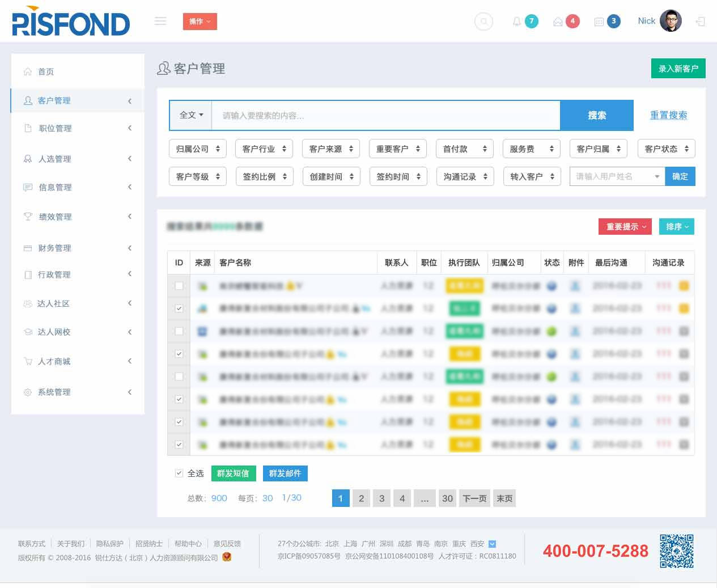Scan the QR code in footer
Screen dimensions: 717x588
tap(677, 551)
